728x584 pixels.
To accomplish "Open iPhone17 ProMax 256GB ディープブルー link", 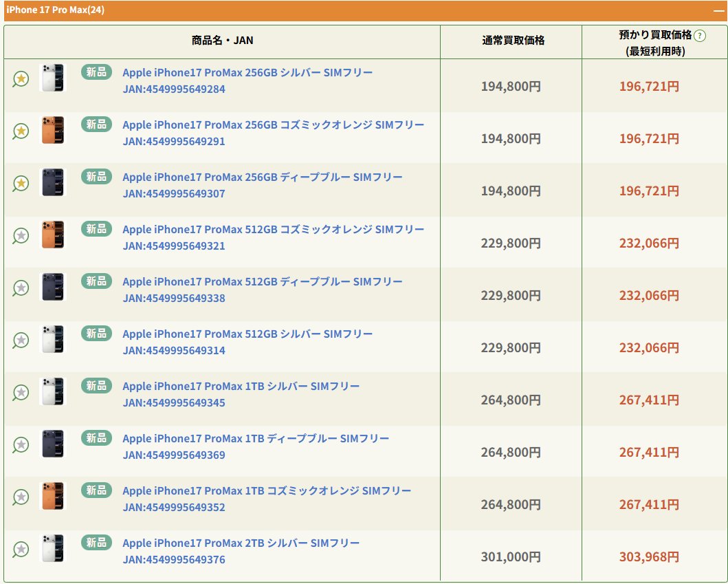I will pyautogui.click(x=263, y=177).
